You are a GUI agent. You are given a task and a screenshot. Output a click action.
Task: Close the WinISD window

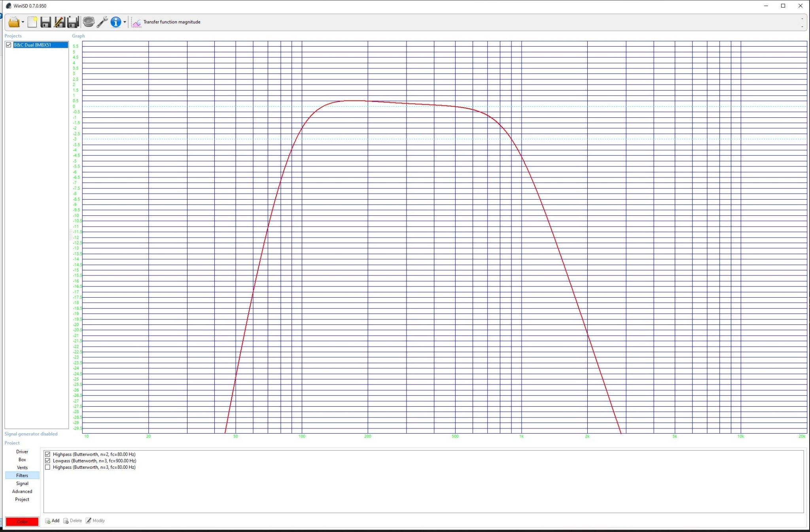(801, 6)
